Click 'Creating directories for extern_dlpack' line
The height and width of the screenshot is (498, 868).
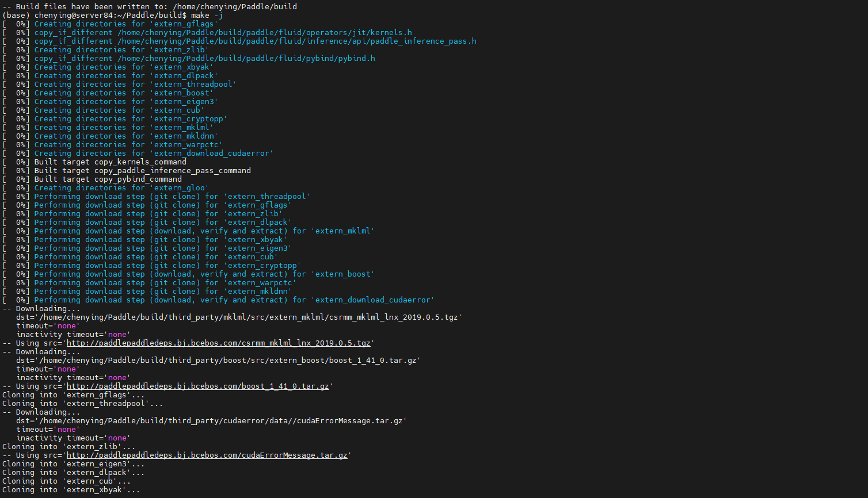(x=111, y=75)
